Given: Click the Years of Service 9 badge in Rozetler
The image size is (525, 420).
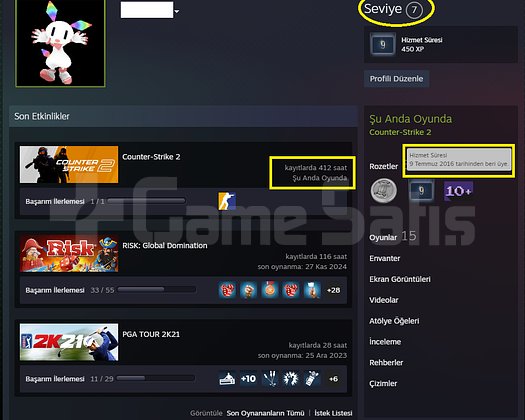Looking at the screenshot, I should pyautogui.click(x=421, y=191).
